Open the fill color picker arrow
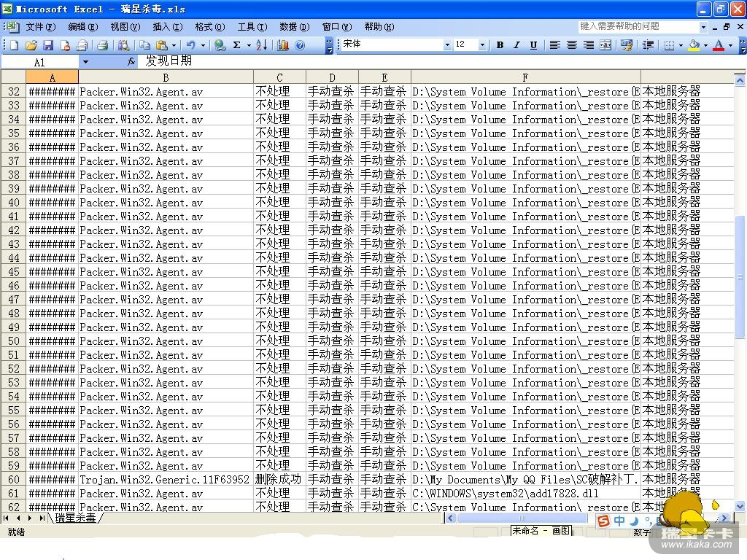Screen dimensions: 747x560 click(x=705, y=45)
